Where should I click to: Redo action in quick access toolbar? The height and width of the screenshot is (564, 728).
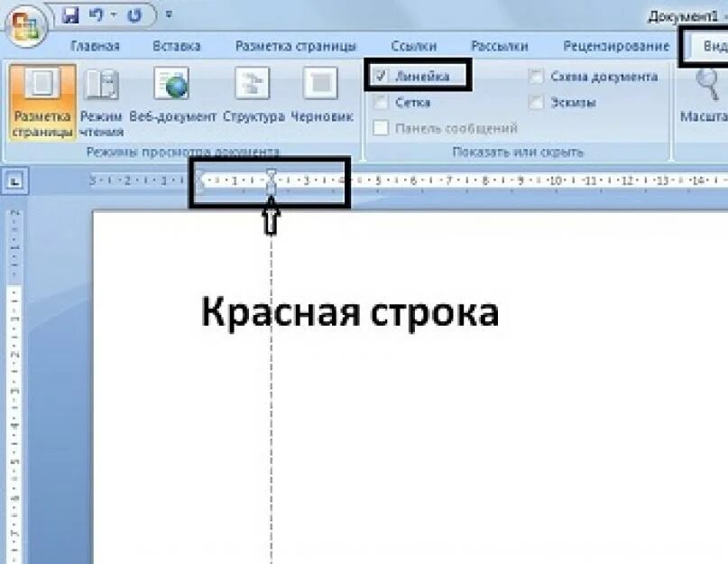(x=134, y=15)
